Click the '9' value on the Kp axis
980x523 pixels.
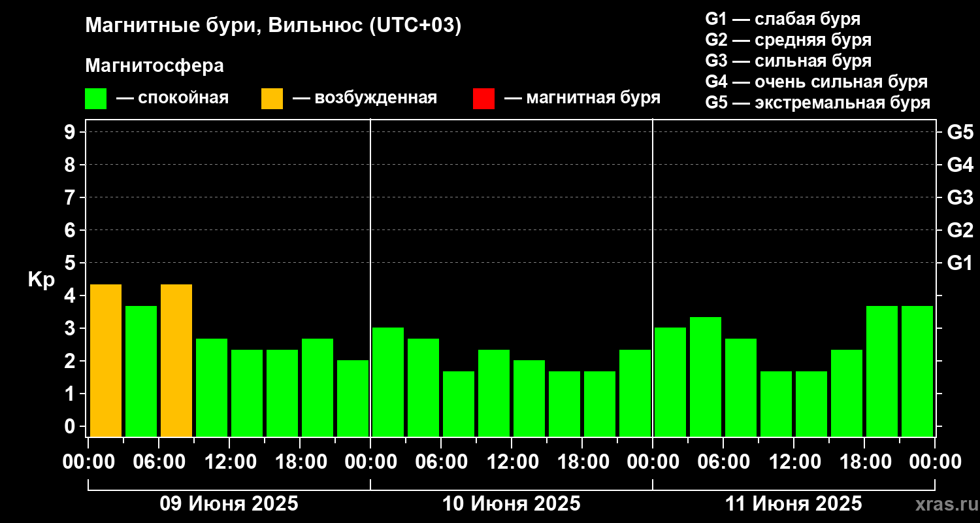pos(71,132)
